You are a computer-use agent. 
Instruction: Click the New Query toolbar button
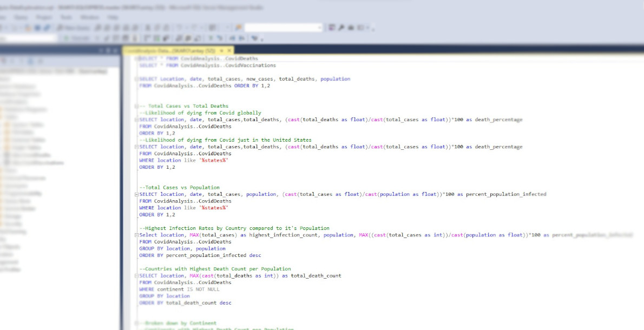pos(74,28)
